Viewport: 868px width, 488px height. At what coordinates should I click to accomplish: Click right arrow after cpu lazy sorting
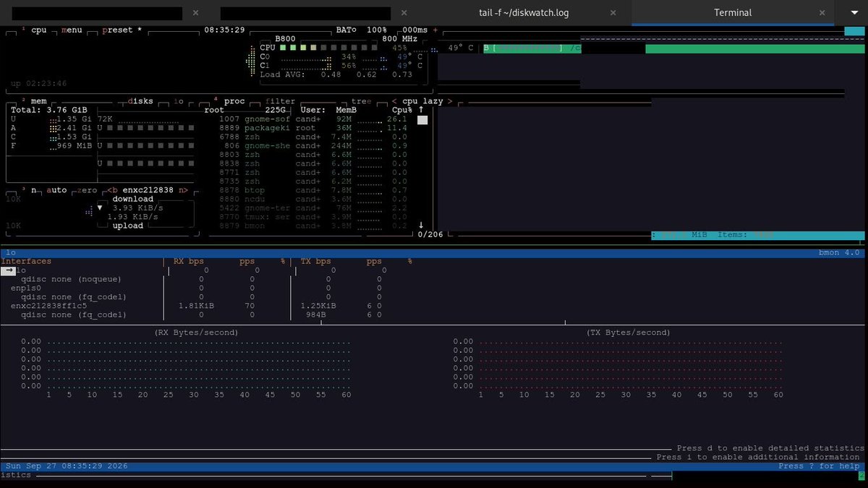450,101
